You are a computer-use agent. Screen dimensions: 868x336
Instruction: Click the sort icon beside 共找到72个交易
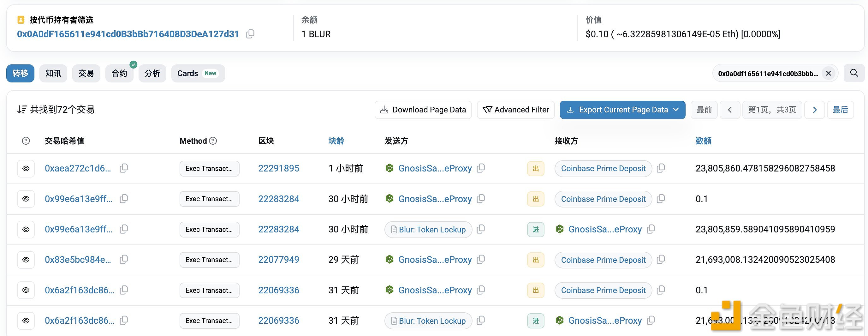tap(22, 109)
